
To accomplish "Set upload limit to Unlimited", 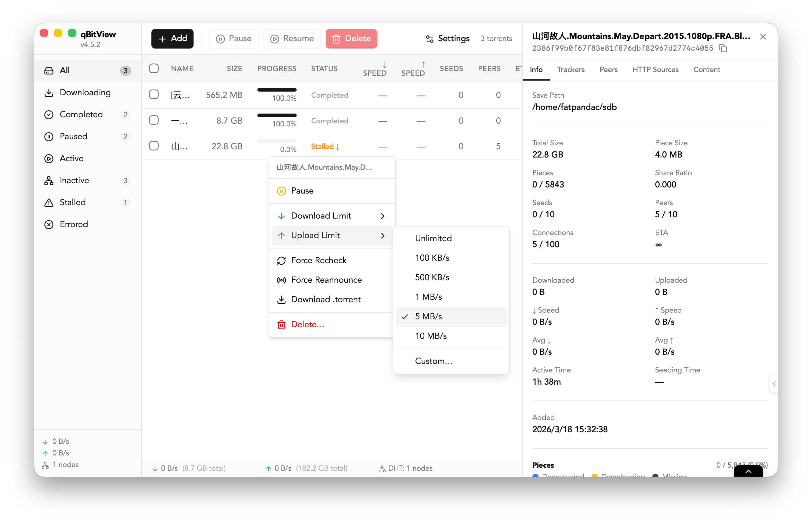I will pyautogui.click(x=451, y=238).
